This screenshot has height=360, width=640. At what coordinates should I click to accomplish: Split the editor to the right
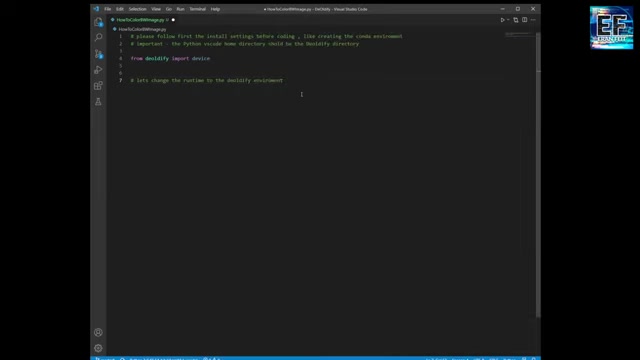524,20
